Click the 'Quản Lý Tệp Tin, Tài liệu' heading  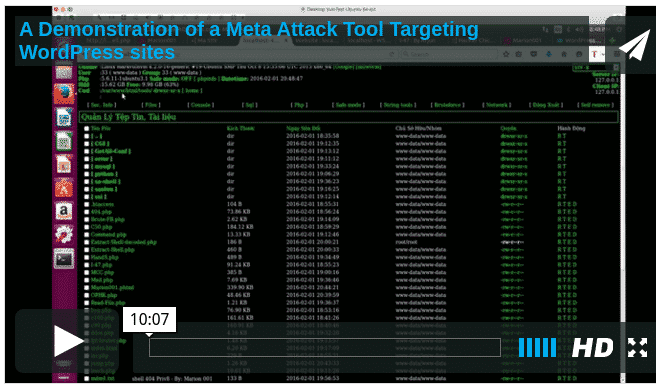tap(128, 117)
